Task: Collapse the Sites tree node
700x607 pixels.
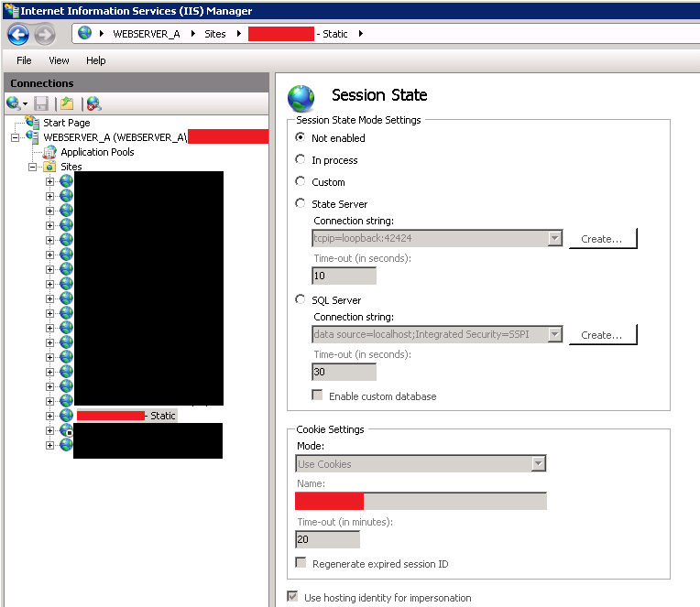Action: coord(33,167)
